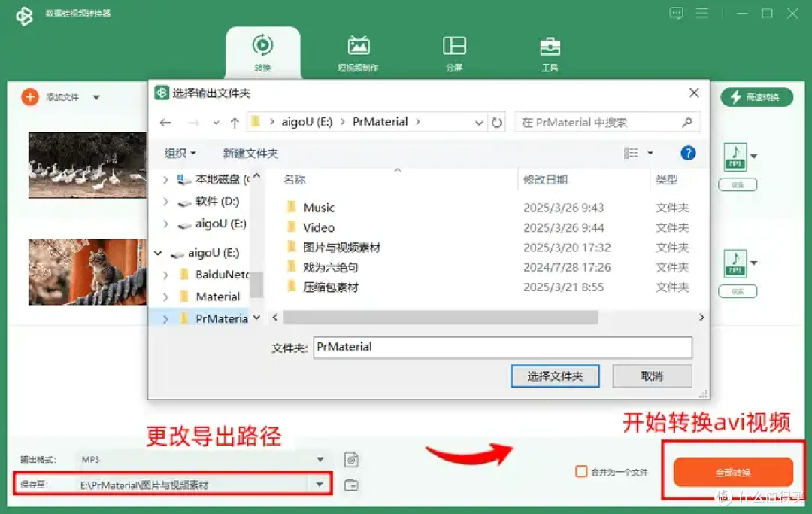Select the Video folder
The height and width of the screenshot is (514, 812).
(x=319, y=227)
